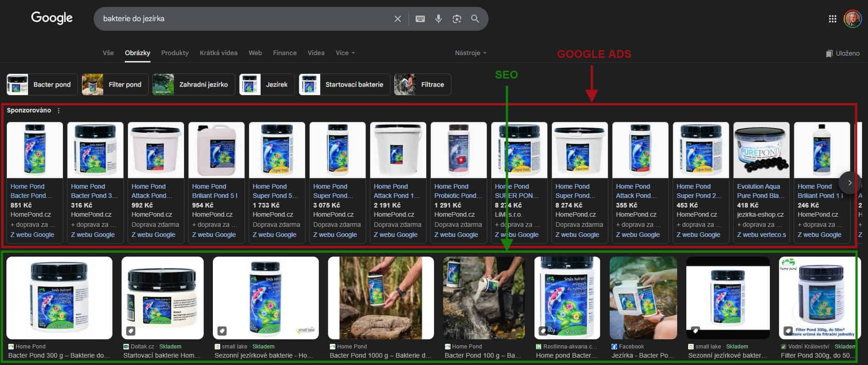Image resolution: width=868 pixels, height=365 pixels.
Task: Advance the sponsored carousel with arrow
Action: pos(850,183)
